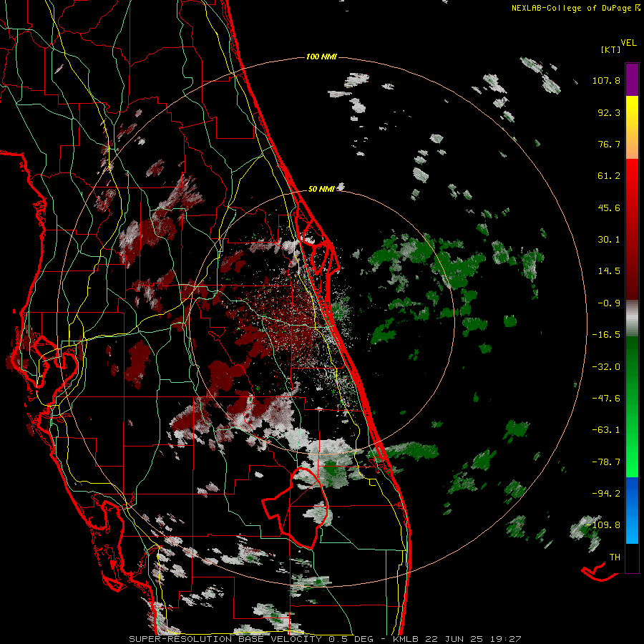
Task: Select the -94.2 legend value
Action: click(606, 493)
